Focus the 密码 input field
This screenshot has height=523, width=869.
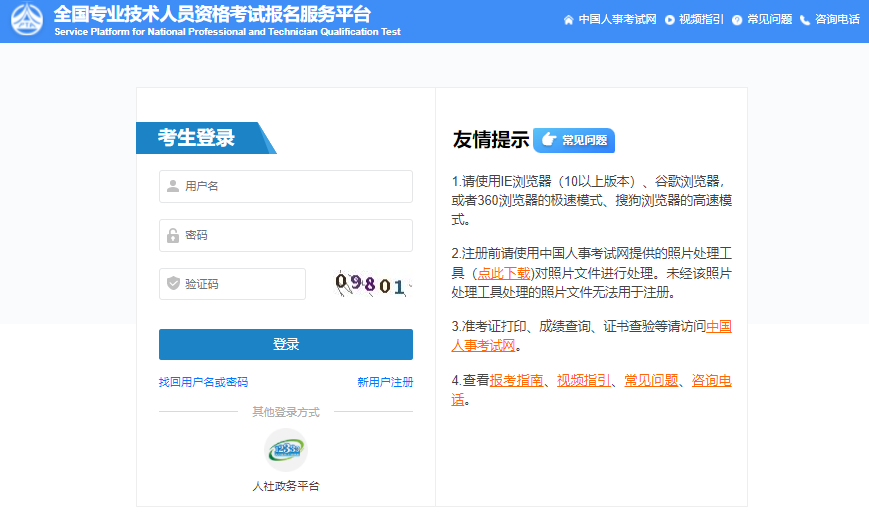click(295, 236)
